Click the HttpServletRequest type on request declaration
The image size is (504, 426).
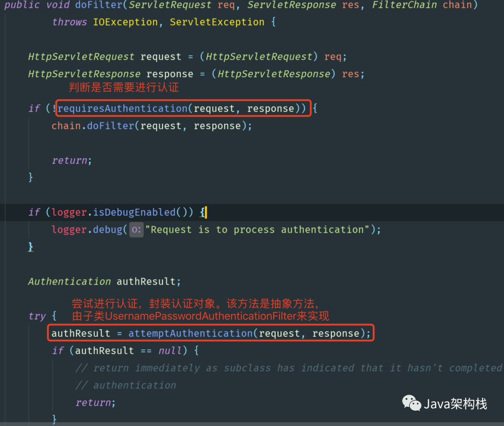point(81,57)
